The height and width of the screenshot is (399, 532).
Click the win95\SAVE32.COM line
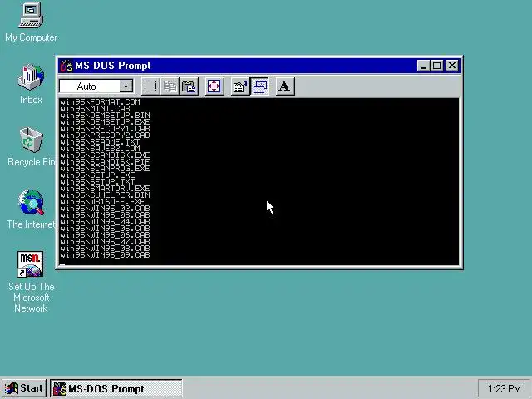(x=100, y=149)
